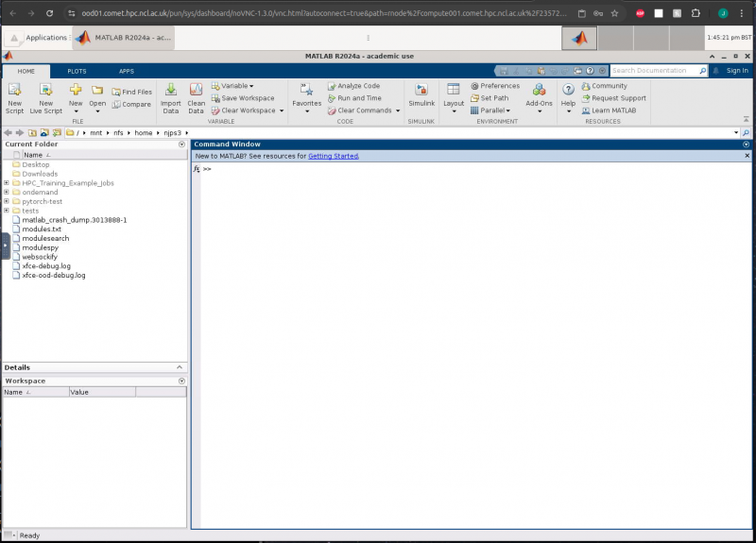Open the Parallel dropdown menu

tap(494, 110)
